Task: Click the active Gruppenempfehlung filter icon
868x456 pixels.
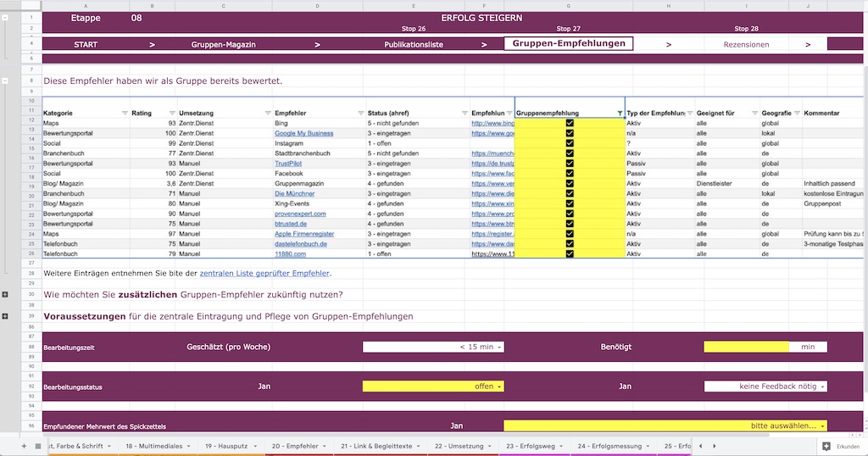Action: [x=620, y=113]
